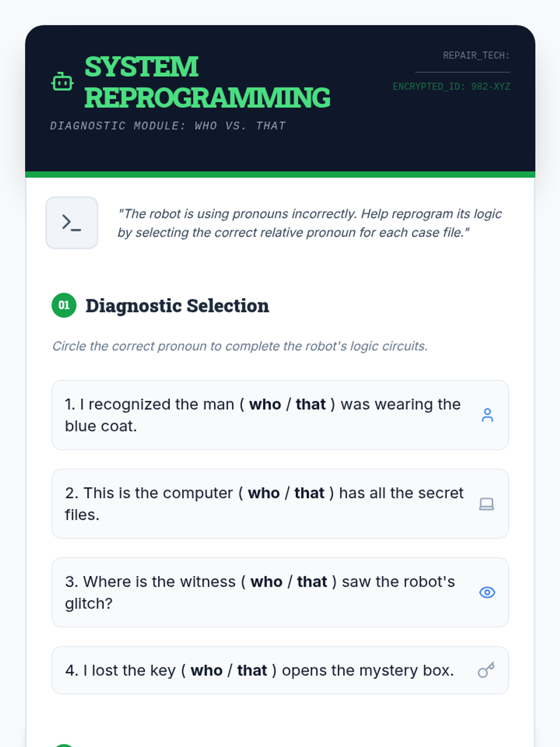The image size is (560, 747).
Task: Click the eye icon in question 3
Action: [487, 592]
